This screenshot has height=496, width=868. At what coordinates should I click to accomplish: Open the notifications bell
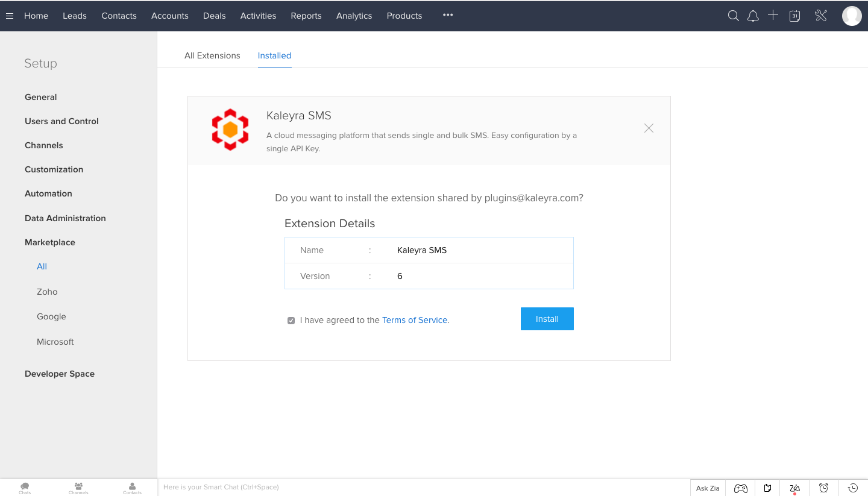[x=753, y=16]
